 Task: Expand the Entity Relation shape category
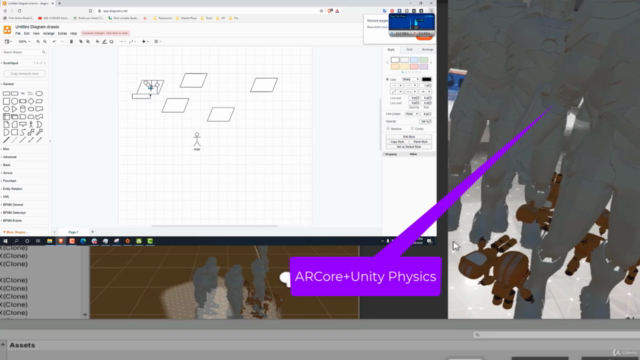[x=13, y=189]
